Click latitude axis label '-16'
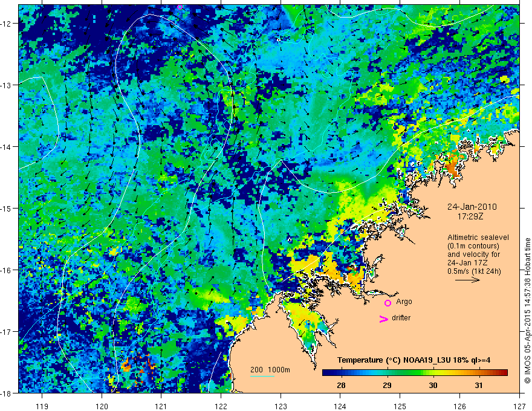The width and height of the screenshot is (532, 411). (x=6, y=270)
